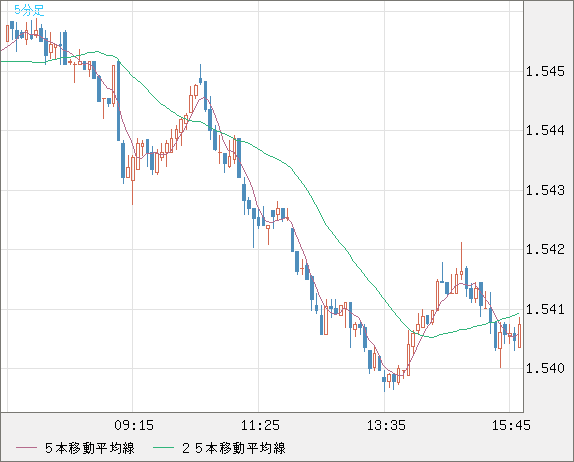
Task: Click the 5本移動平均線 legend text
Action: [x=90, y=448]
